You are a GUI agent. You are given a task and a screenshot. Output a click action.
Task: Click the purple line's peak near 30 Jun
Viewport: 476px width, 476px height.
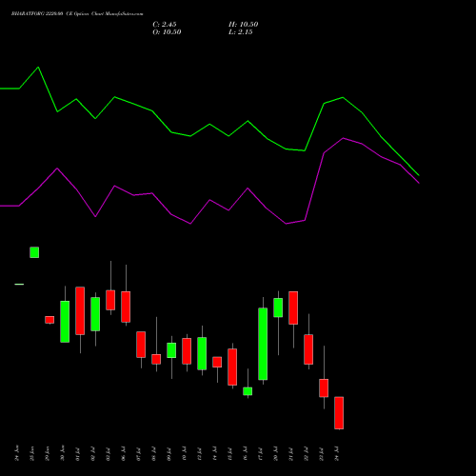click(57, 169)
